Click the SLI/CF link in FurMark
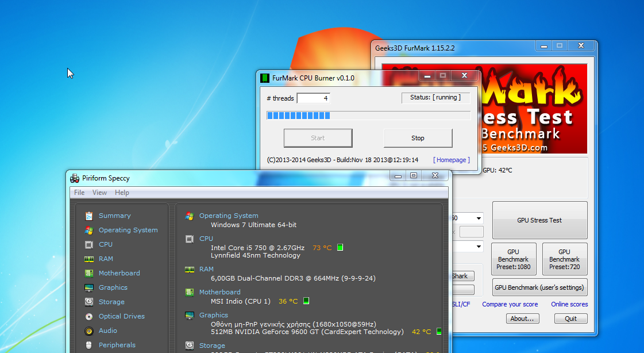The height and width of the screenshot is (353, 644). click(x=461, y=305)
